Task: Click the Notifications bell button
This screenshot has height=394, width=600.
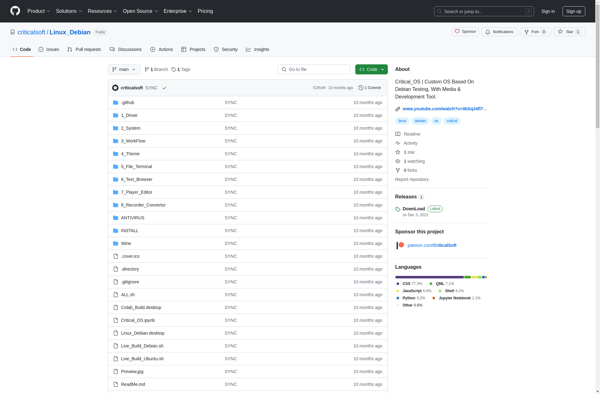Action: [499, 32]
